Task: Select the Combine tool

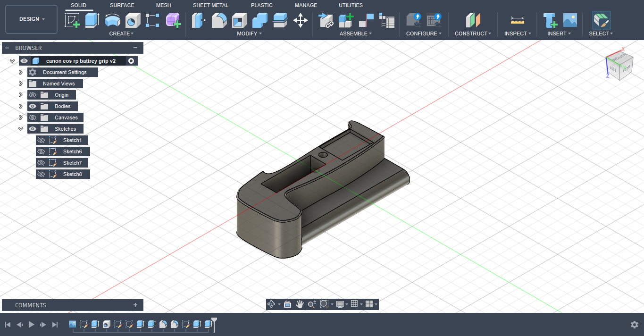Action: tap(259, 20)
